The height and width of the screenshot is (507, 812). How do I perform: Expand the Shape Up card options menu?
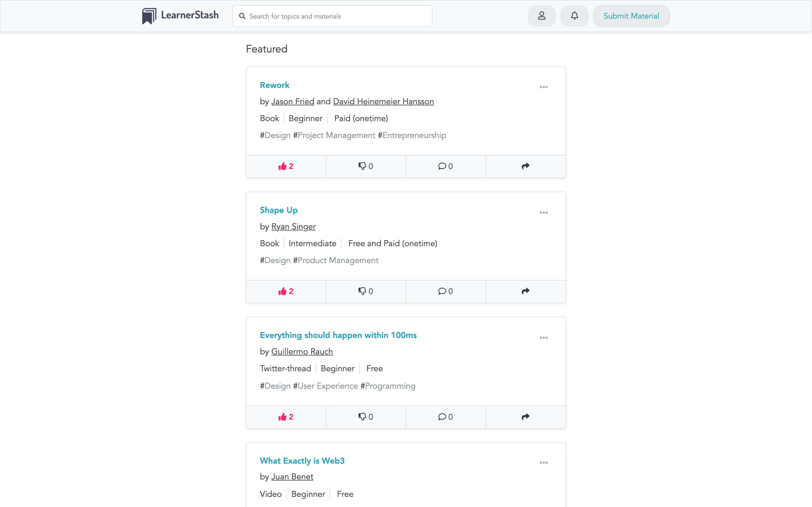[x=544, y=213]
